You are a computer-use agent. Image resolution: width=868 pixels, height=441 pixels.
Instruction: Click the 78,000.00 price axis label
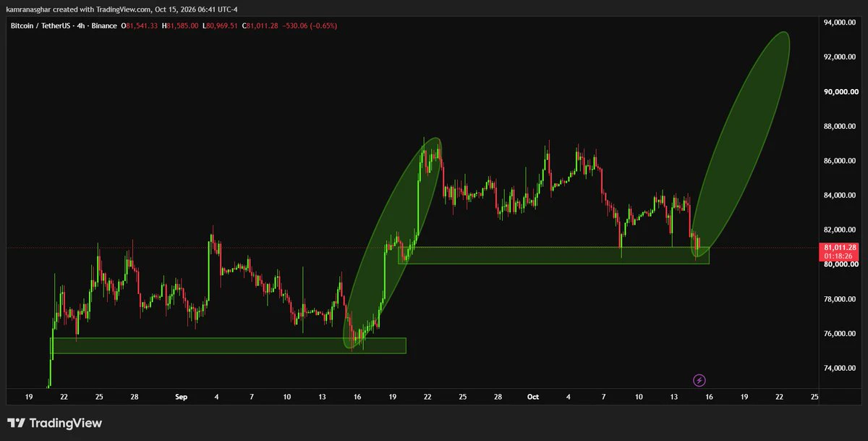[x=839, y=300]
